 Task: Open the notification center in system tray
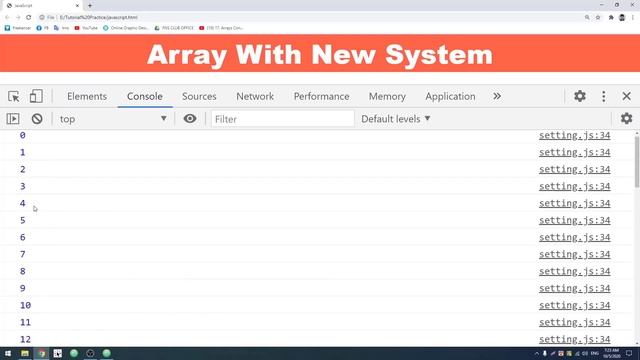tap(629, 353)
